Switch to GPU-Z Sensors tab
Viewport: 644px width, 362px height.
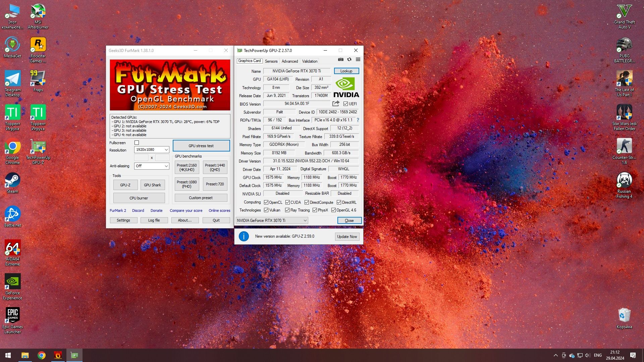click(x=271, y=61)
